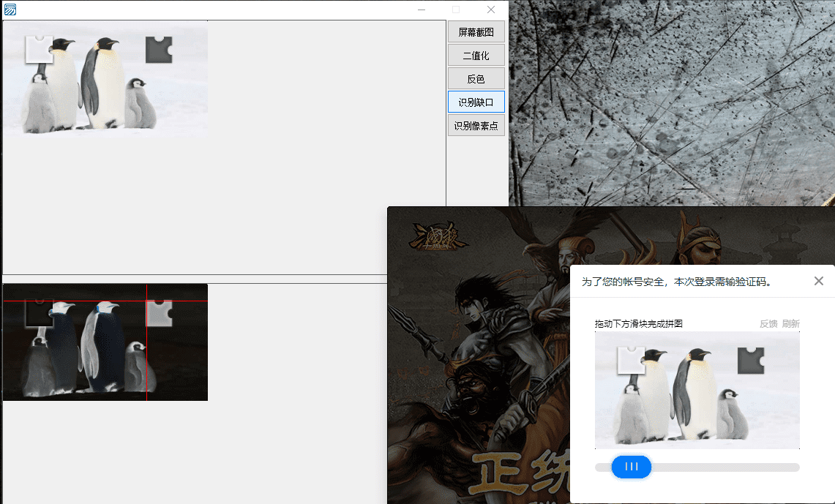Click the blue slider handle below the puzzle

pyautogui.click(x=631, y=467)
